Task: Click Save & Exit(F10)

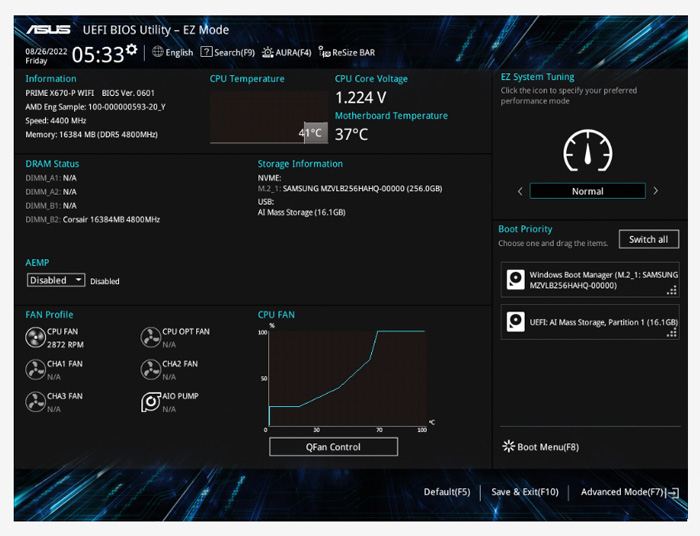Action: (x=525, y=492)
